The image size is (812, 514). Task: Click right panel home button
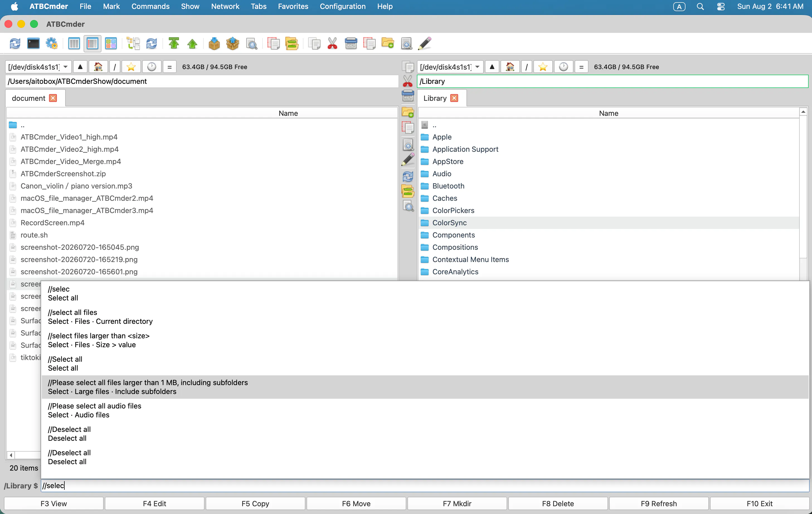pyautogui.click(x=510, y=67)
